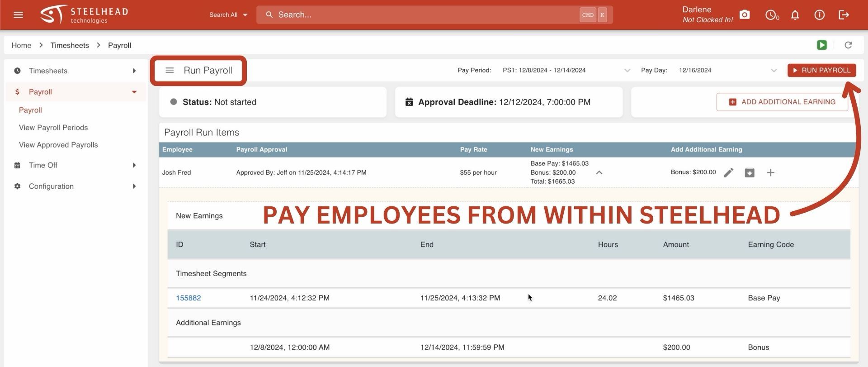
Task: Click the green play icon near the breadcrumb
Action: [x=822, y=45]
